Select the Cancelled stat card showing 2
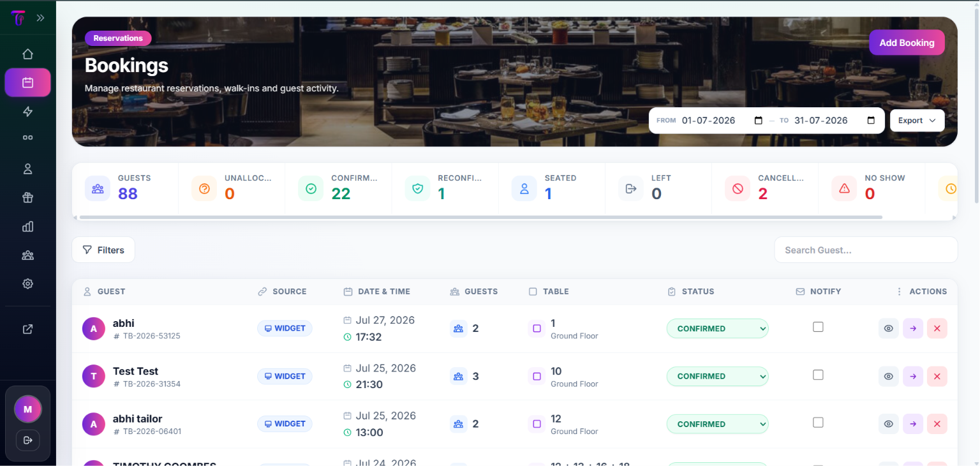The width and height of the screenshot is (980, 466). tap(764, 188)
